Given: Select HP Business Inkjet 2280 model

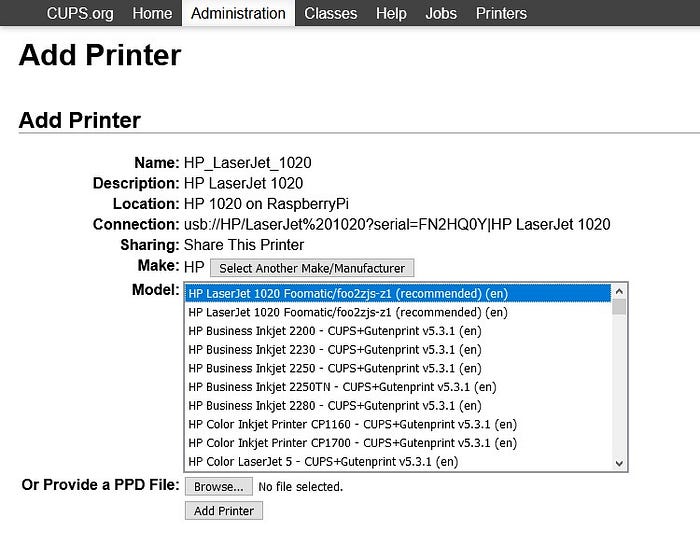Looking at the screenshot, I should pos(398,406).
